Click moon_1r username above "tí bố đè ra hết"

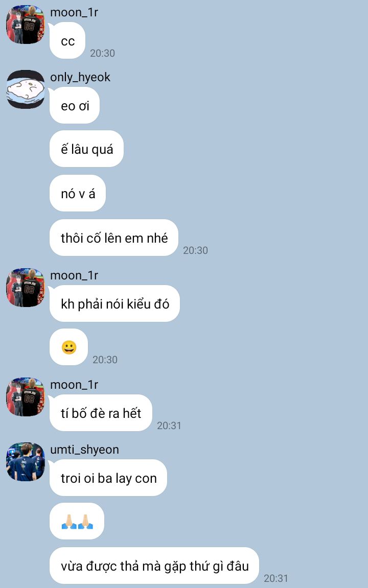74,384
